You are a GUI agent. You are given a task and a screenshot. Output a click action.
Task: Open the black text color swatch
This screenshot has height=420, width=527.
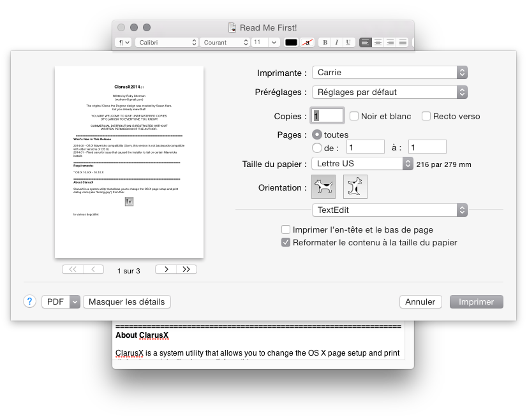291,42
